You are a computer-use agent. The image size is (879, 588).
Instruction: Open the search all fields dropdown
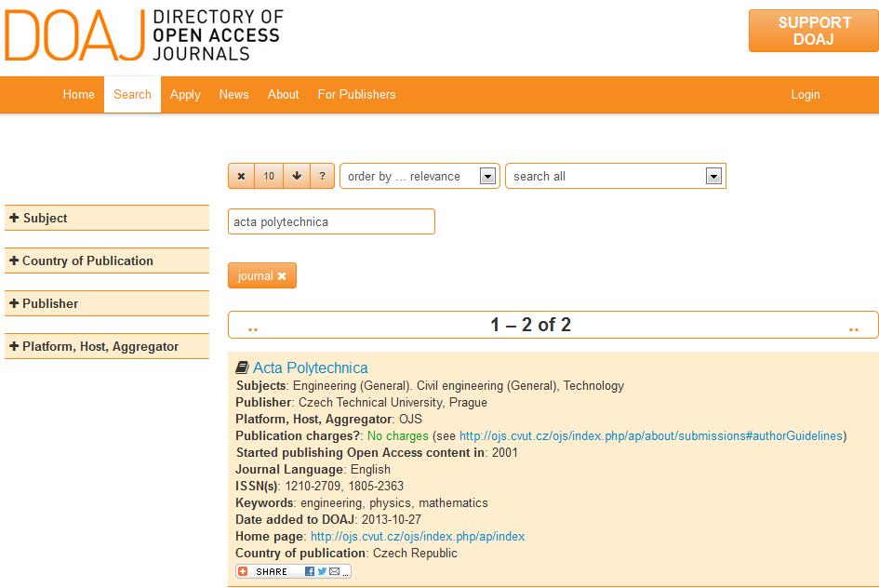(x=616, y=176)
